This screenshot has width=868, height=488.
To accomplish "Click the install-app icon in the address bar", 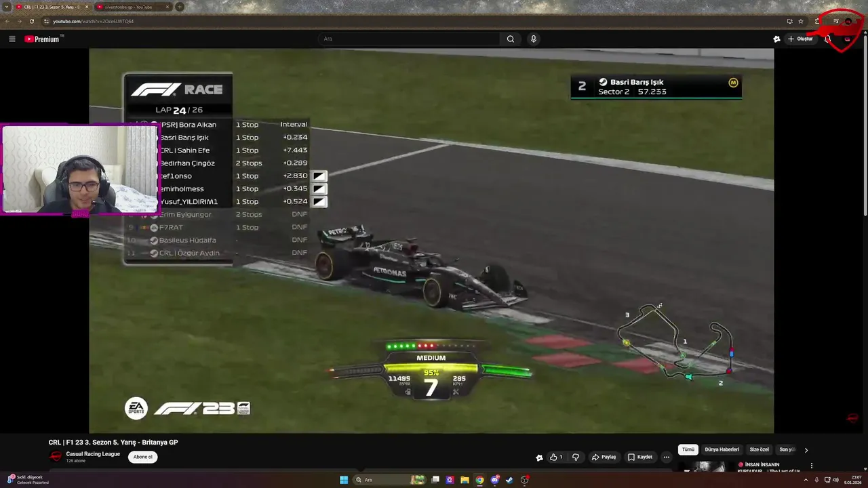I will coord(789,21).
